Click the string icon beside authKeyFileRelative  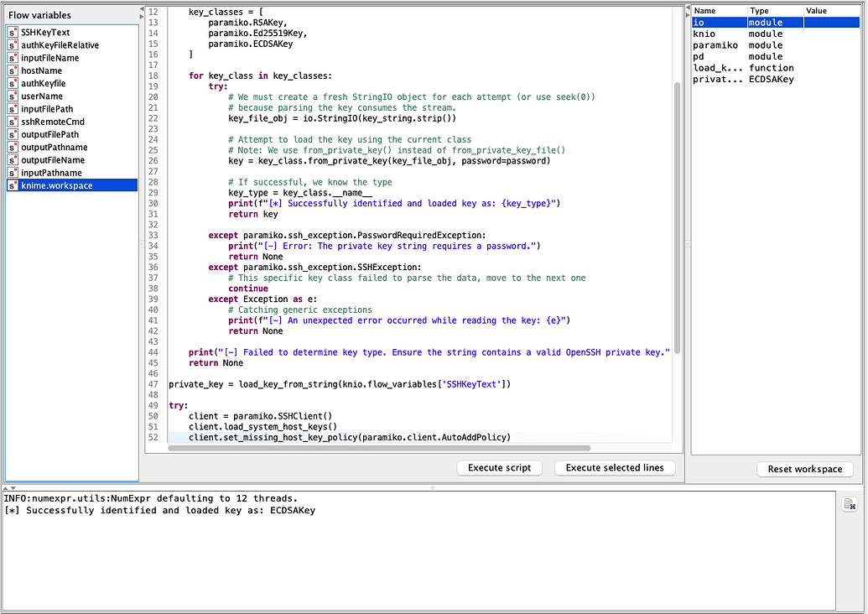click(13, 44)
